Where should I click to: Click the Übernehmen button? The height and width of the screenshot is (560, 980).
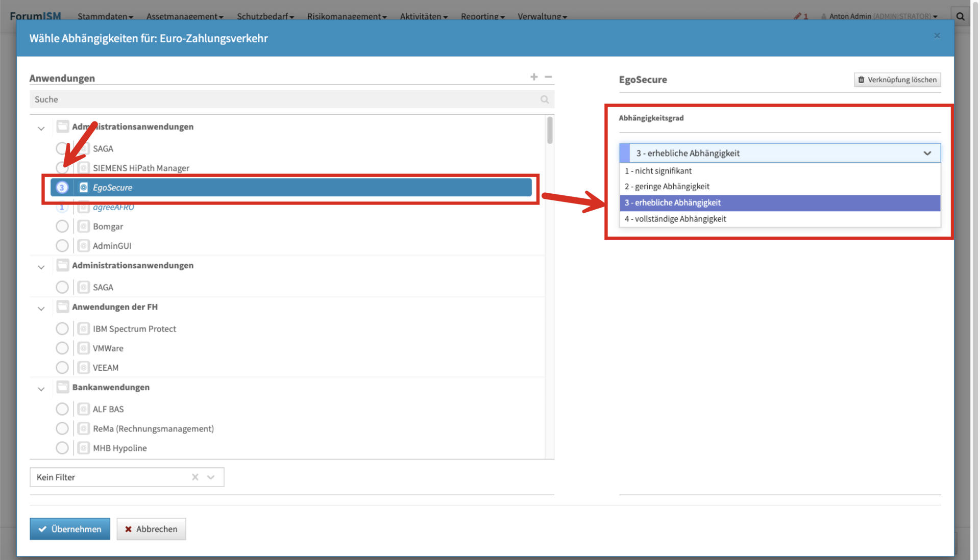[x=70, y=529]
